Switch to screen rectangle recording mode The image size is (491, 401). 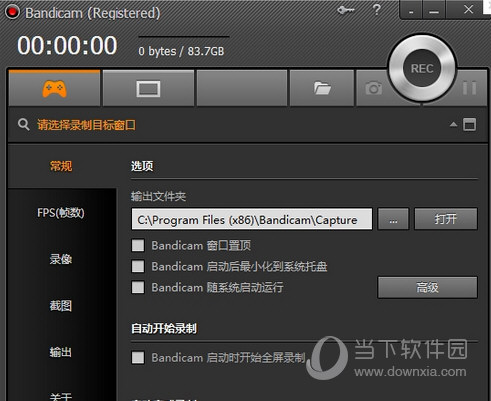(x=148, y=89)
